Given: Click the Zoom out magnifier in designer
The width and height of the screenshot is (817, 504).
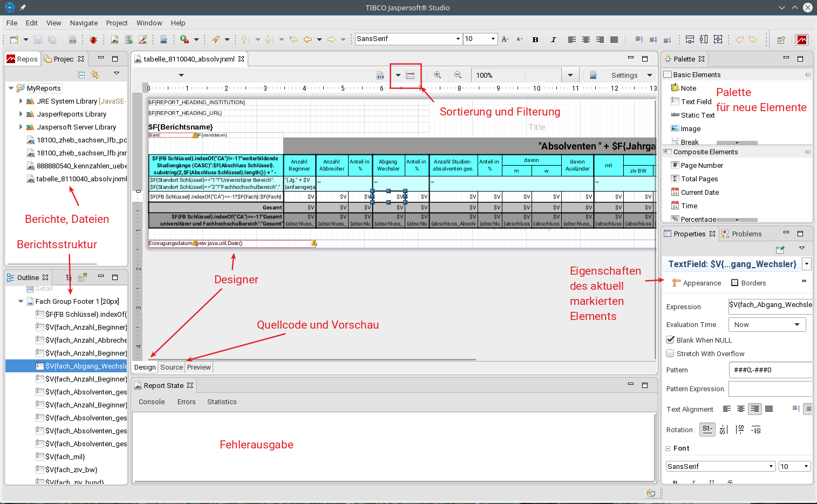Looking at the screenshot, I should point(458,75).
